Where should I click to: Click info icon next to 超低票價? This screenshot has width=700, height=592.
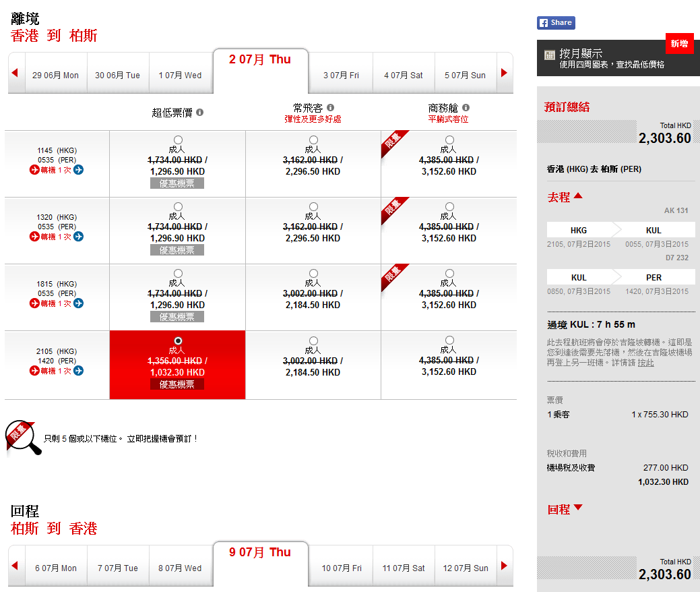(x=199, y=113)
